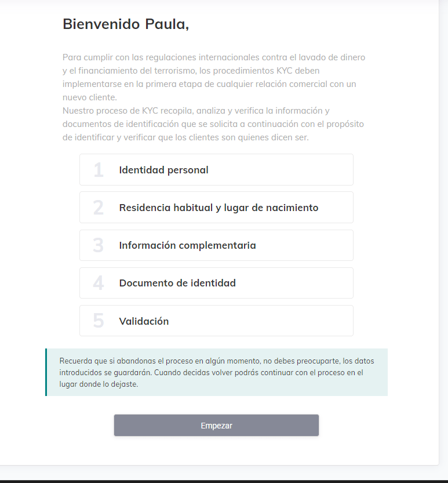
Task: Click the Identidad personal label text
Action: (163, 170)
